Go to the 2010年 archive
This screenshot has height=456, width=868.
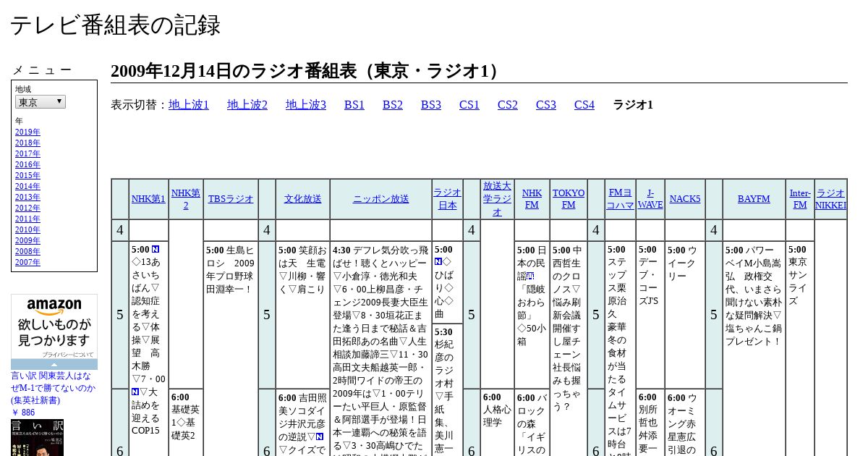point(27,229)
